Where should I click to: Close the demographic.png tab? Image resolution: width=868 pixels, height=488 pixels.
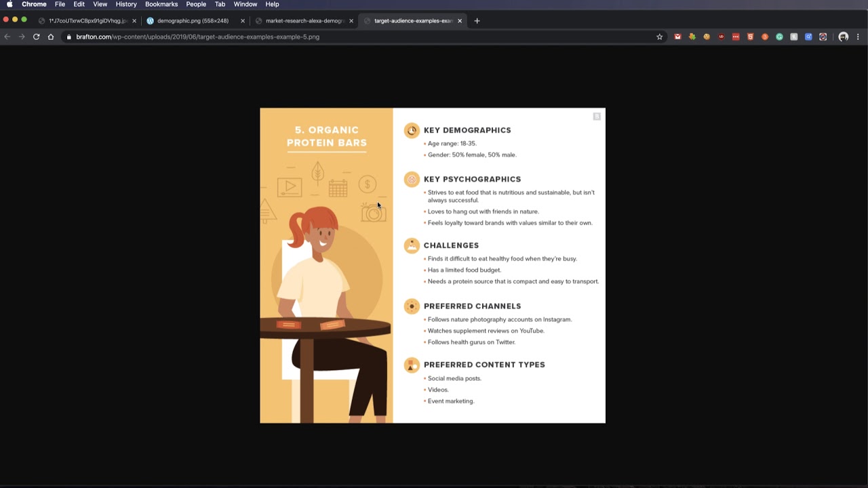(243, 21)
